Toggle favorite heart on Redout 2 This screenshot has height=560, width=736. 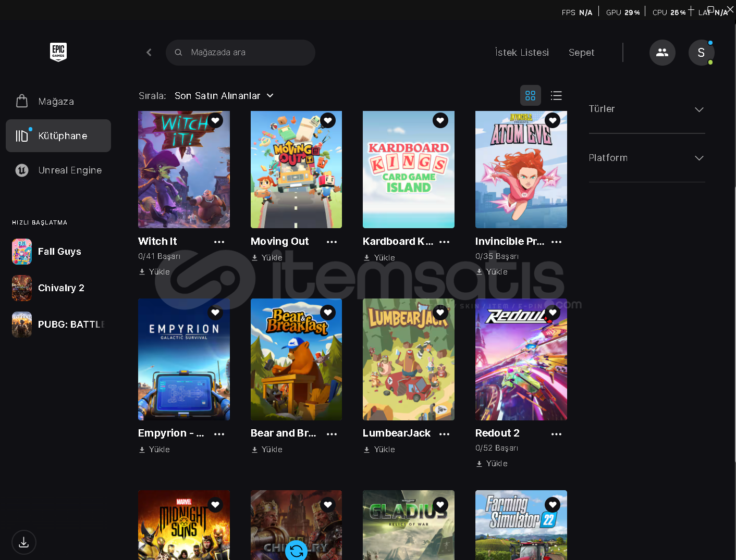point(553,313)
